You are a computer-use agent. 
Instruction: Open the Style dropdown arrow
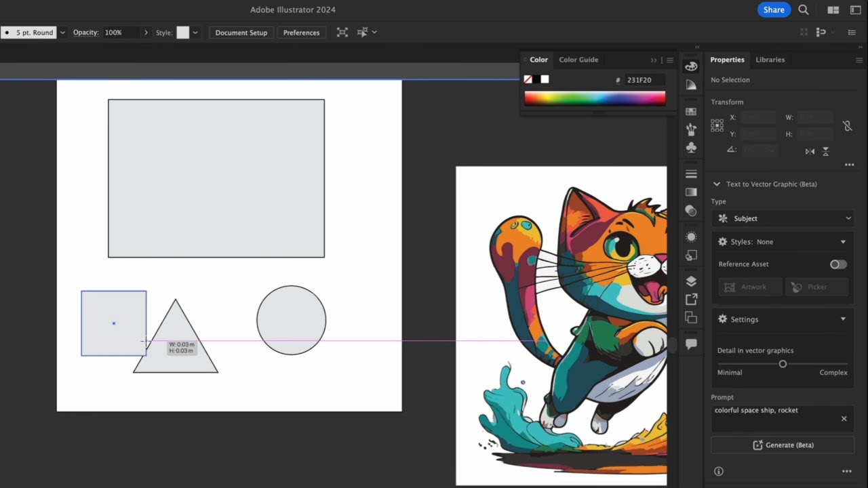point(195,33)
